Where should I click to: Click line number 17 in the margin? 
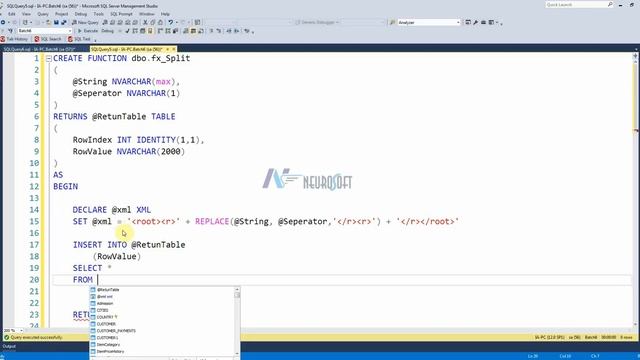click(x=34, y=245)
